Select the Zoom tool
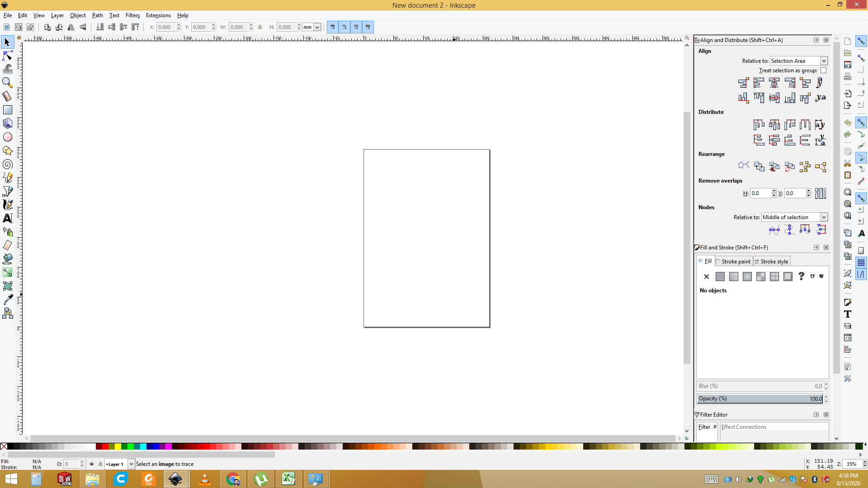The image size is (868, 488). coord(7,82)
